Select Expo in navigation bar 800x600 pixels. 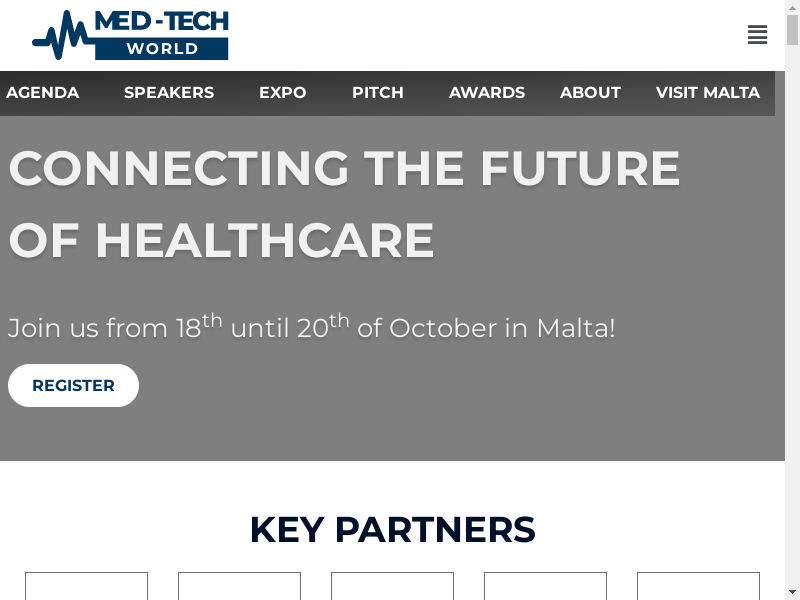pyautogui.click(x=283, y=92)
